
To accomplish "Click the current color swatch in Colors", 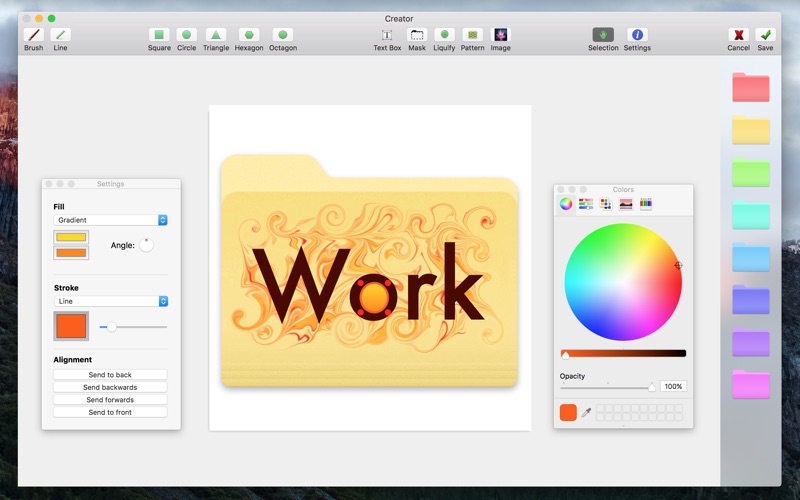I will point(568,412).
